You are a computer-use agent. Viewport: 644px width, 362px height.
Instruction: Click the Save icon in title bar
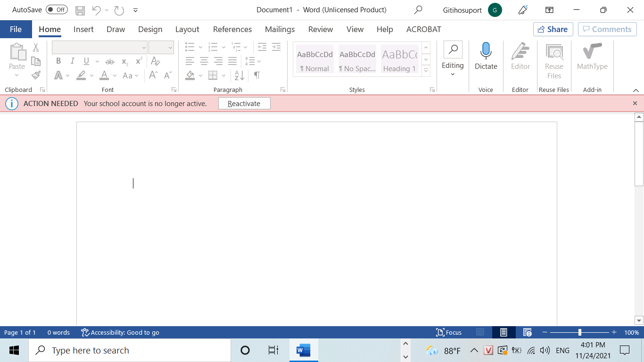click(x=80, y=10)
